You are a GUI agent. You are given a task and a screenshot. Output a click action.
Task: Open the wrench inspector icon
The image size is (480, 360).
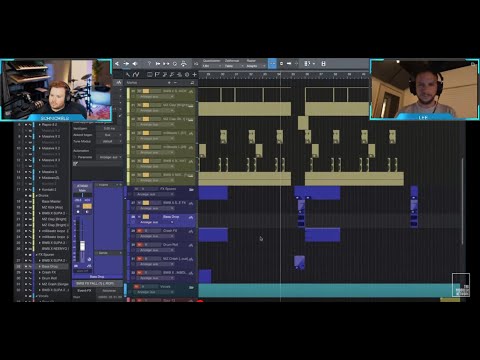pyautogui.click(x=128, y=74)
